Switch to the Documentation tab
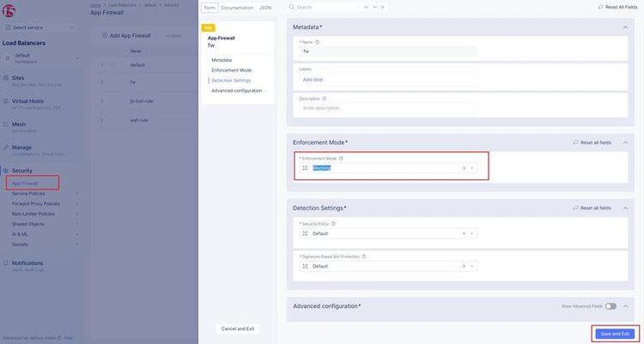 point(237,8)
